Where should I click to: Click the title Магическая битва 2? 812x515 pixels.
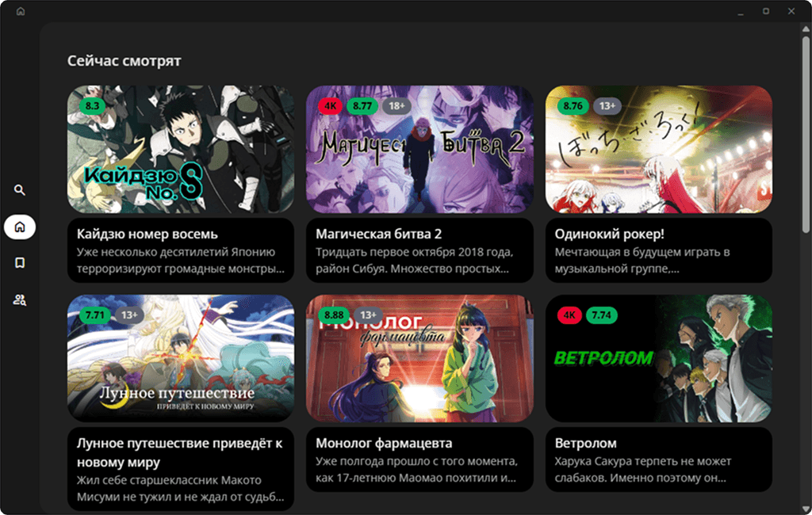pos(378,234)
